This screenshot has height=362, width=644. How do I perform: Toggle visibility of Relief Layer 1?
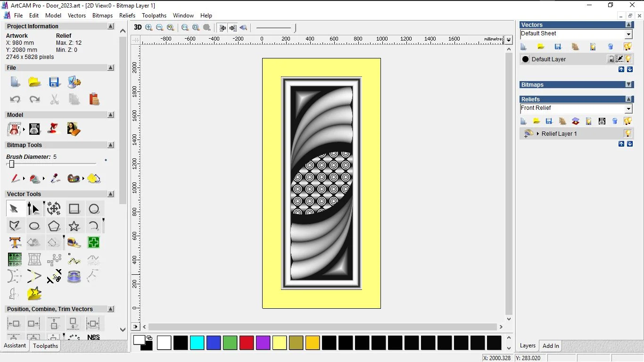[x=627, y=133]
